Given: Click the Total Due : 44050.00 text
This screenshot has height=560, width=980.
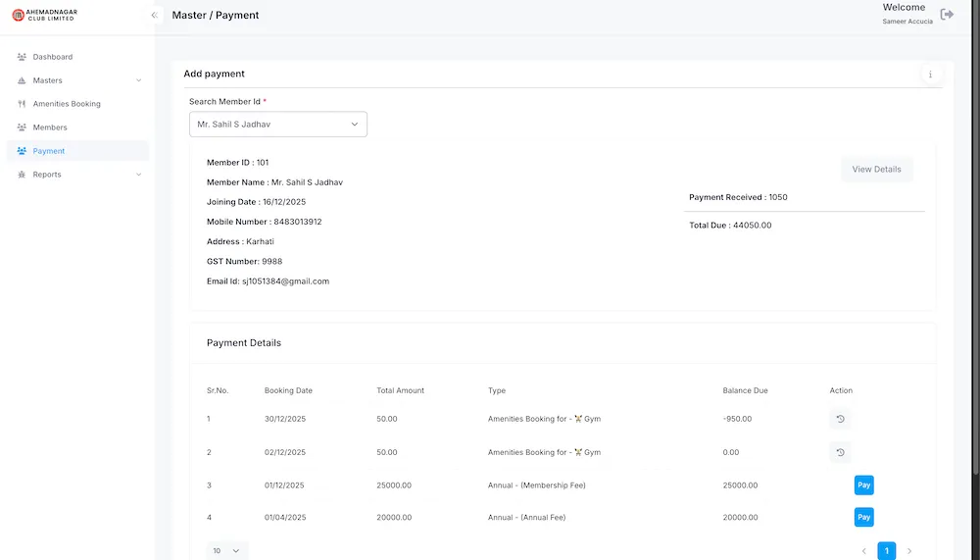Looking at the screenshot, I should [730, 226].
